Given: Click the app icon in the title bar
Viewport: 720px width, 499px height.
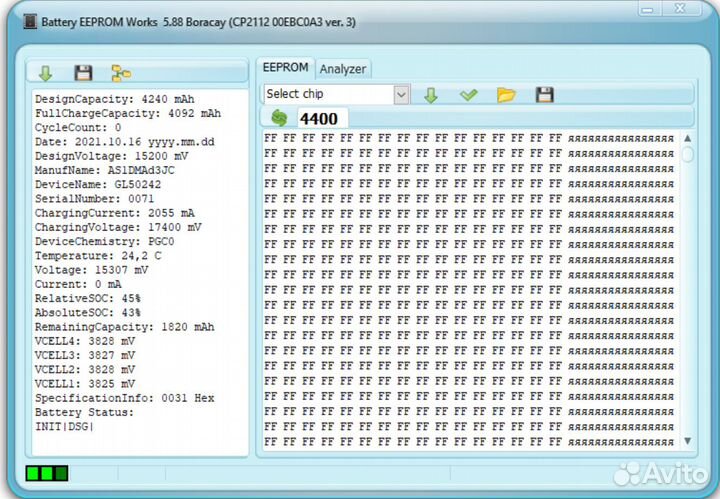Looking at the screenshot, I should (28, 21).
